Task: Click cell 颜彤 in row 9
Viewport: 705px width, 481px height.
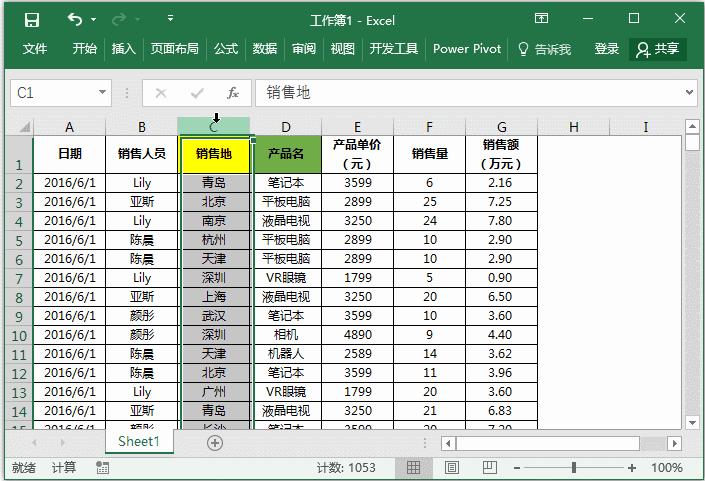Action: point(142,316)
